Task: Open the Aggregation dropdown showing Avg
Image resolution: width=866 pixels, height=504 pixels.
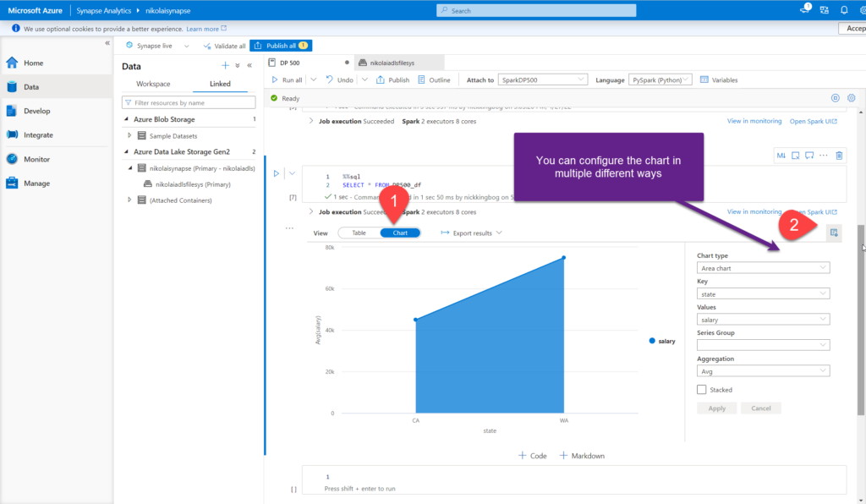Action: [764, 371]
